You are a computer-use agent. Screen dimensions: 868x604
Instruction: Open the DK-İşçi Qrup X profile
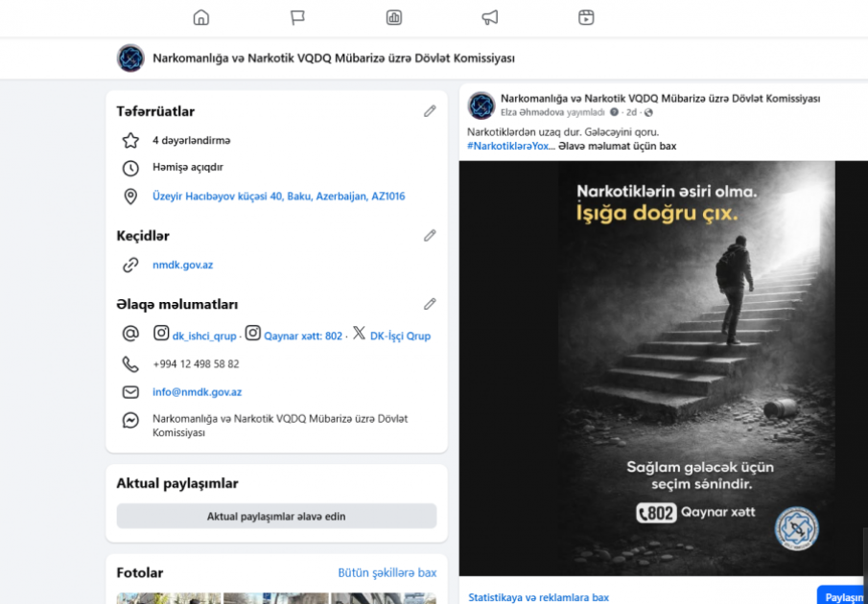tap(400, 337)
